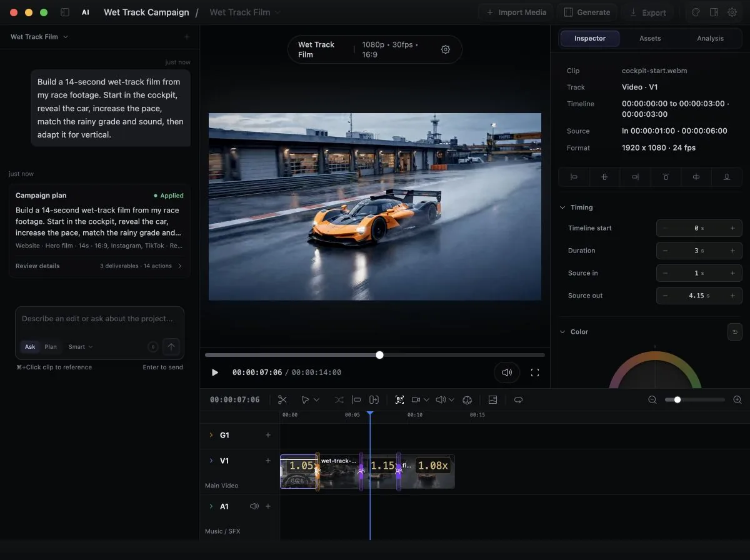The image size is (750, 560).
Task: Select the scissors split tool
Action: [282, 399]
